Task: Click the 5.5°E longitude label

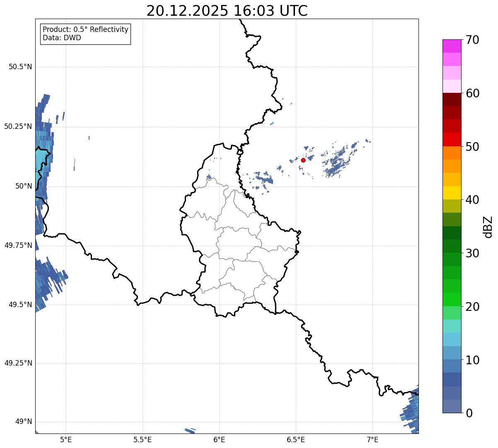Action: point(143,439)
